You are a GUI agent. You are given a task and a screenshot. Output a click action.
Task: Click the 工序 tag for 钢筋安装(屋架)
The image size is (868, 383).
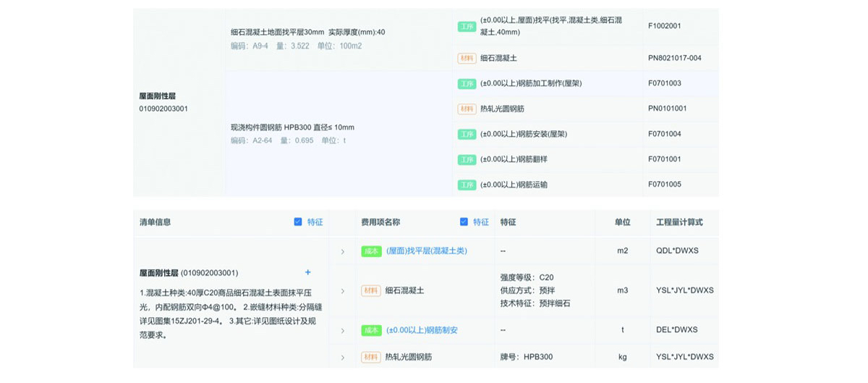(x=467, y=134)
